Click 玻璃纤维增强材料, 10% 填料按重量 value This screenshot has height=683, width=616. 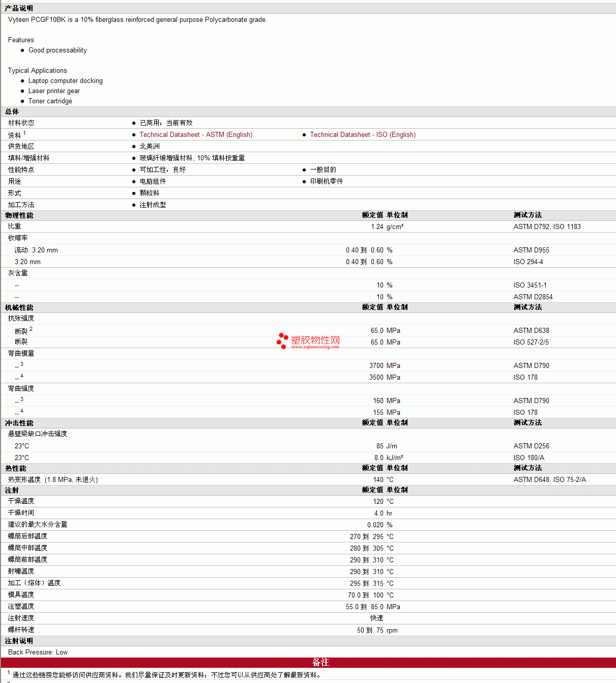192,158
